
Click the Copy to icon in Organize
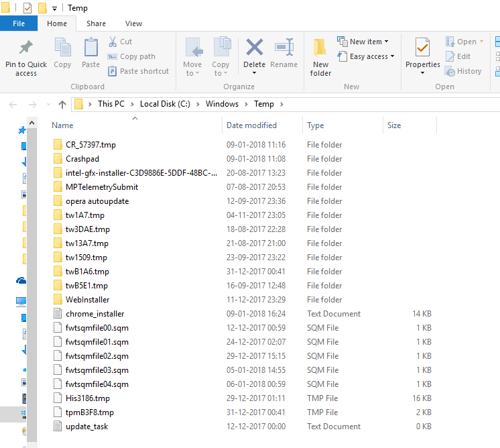(222, 46)
